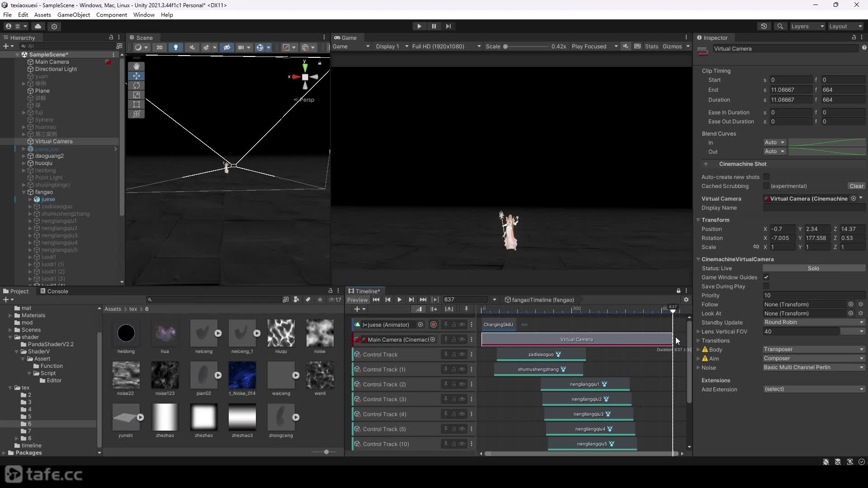Click the Game view Scale slider
868x488 pixels.
click(527, 47)
